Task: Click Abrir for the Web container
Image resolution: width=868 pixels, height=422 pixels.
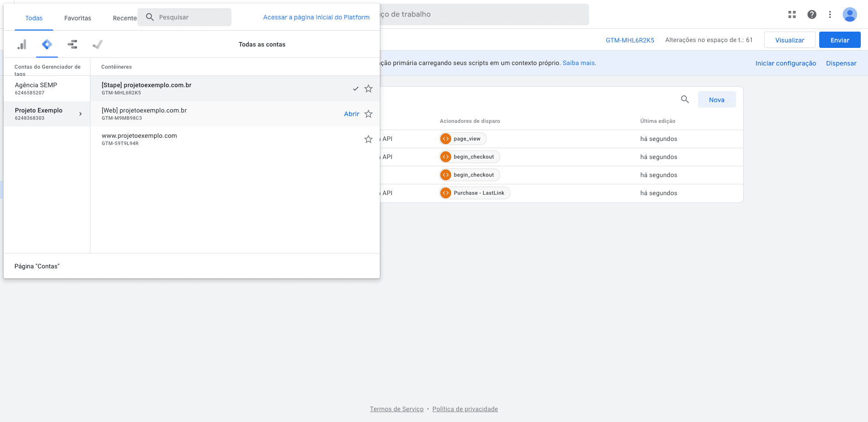Action: 352,114
